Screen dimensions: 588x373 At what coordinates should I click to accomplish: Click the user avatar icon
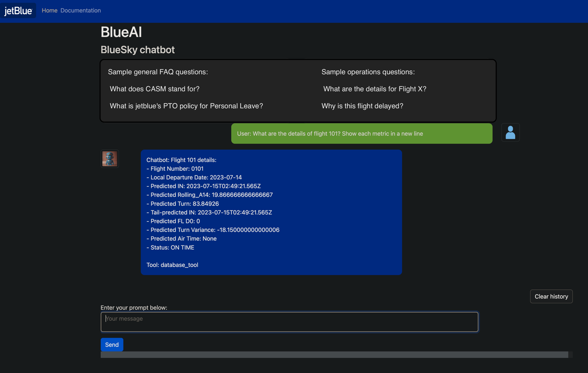click(x=510, y=133)
